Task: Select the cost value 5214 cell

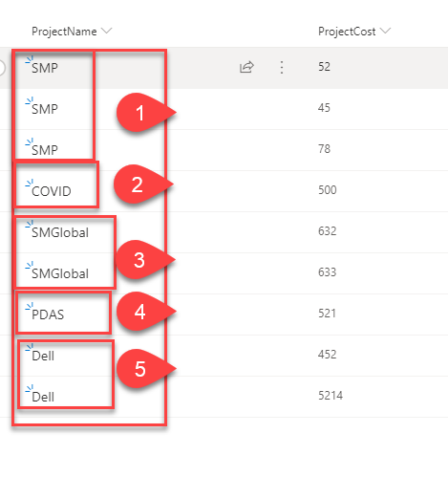Action: coord(331,396)
